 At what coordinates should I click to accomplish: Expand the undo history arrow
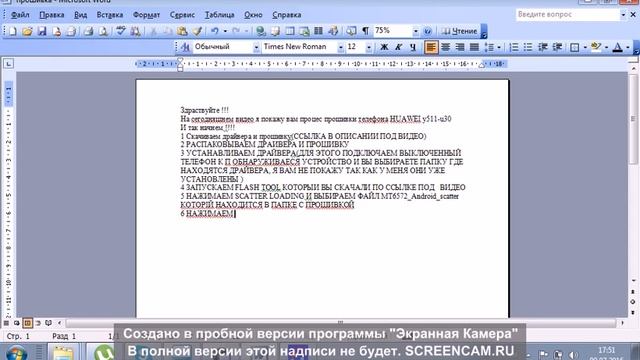(225, 31)
